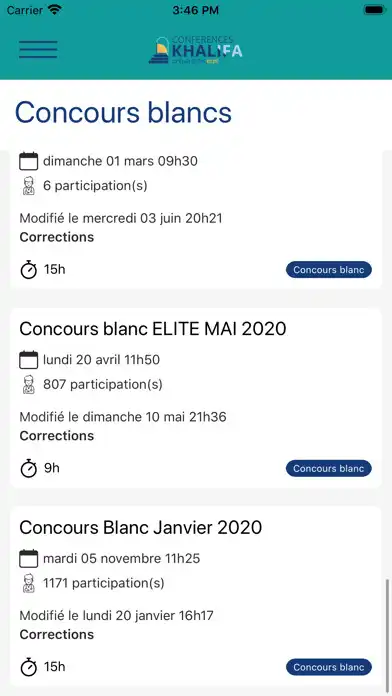The width and height of the screenshot is (392, 696).
Task: Click the stopwatch icon beside 9h
Action: 29,469
